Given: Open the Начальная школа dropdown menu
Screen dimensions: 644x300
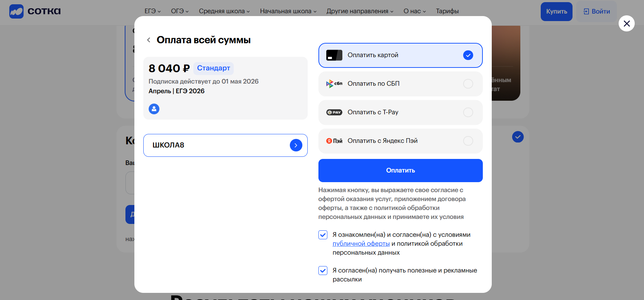Looking at the screenshot, I should (x=288, y=11).
